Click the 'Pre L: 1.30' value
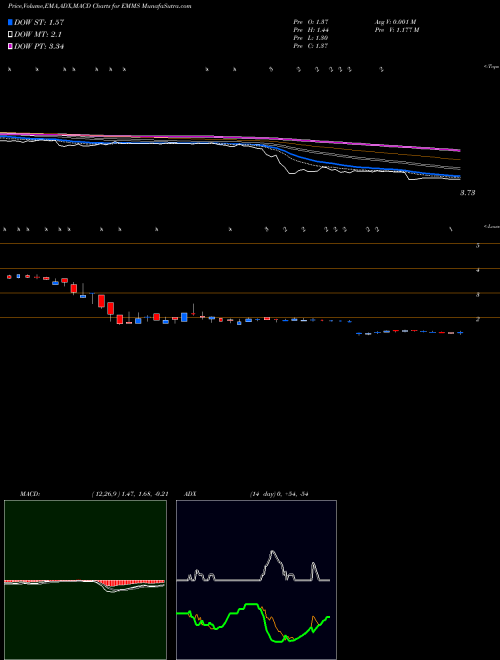This screenshot has width=500, height=660. pos(311,38)
